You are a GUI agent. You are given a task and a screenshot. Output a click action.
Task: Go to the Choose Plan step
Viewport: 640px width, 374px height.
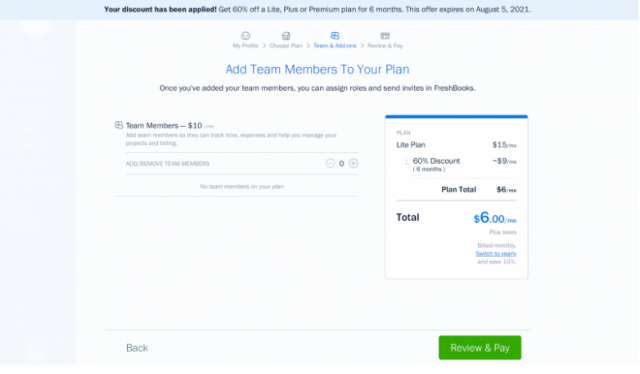(286, 46)
